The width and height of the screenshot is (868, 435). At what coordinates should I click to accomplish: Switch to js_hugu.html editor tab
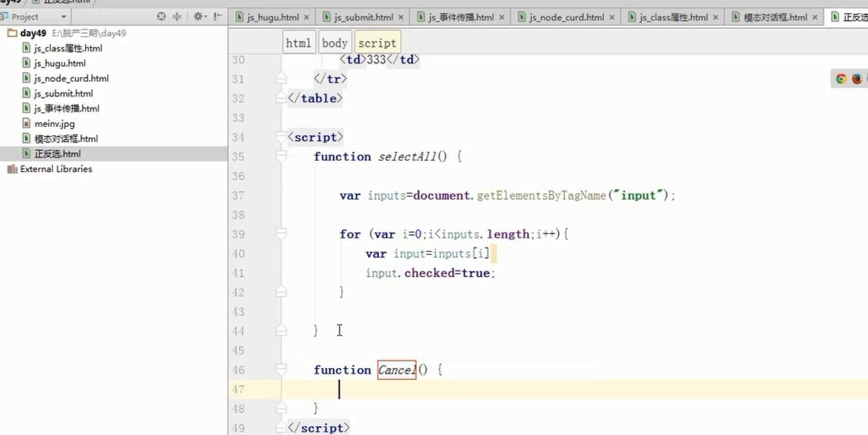point(272,17)
